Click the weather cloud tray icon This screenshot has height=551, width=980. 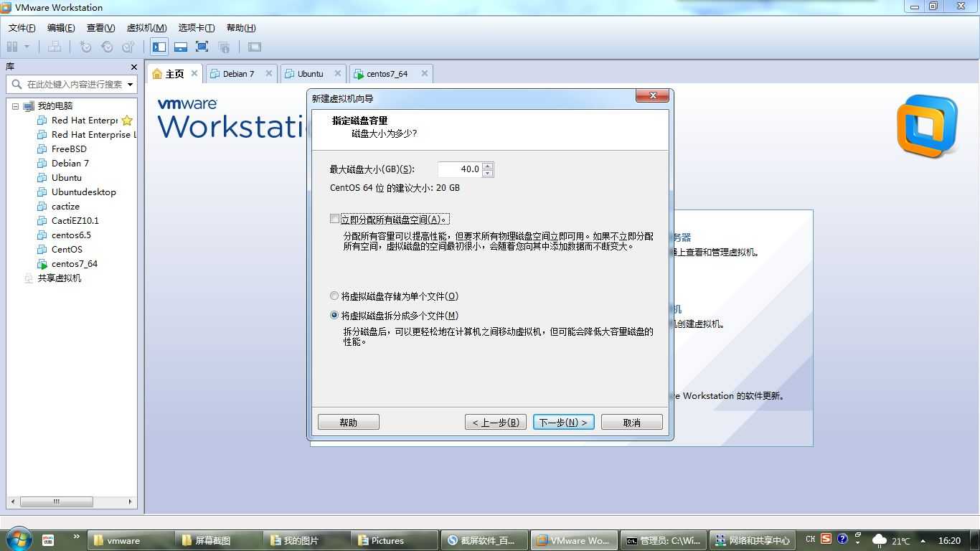click(879, 540)
